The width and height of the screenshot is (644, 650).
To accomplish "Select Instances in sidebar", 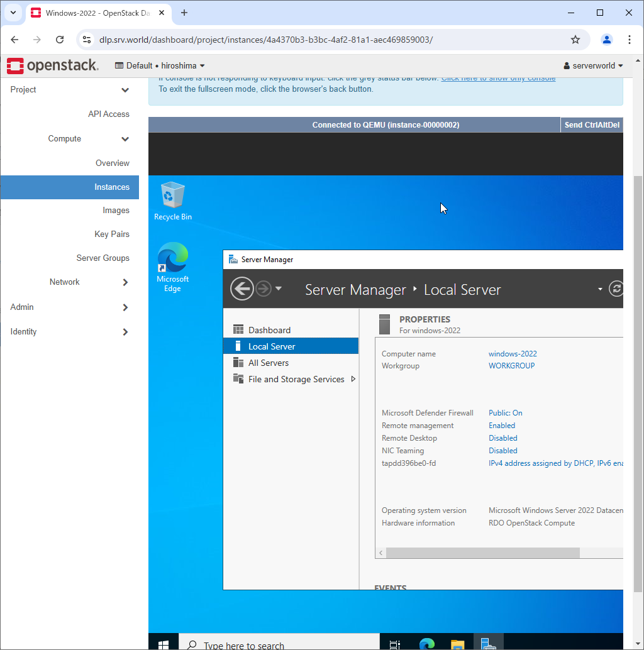I will point(70,187).
